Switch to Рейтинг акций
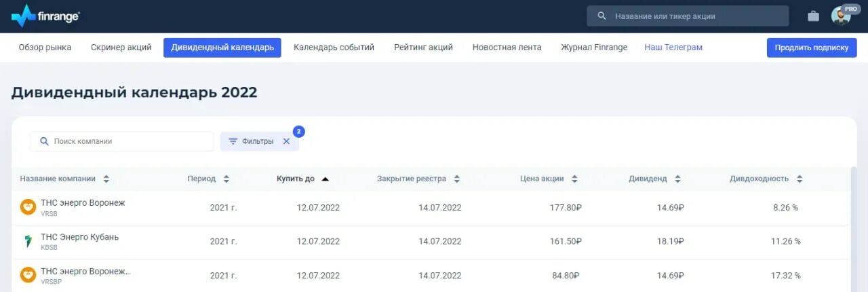Image resolution: width=868 pixels, height=292 pixels. [x=423, y=48]
